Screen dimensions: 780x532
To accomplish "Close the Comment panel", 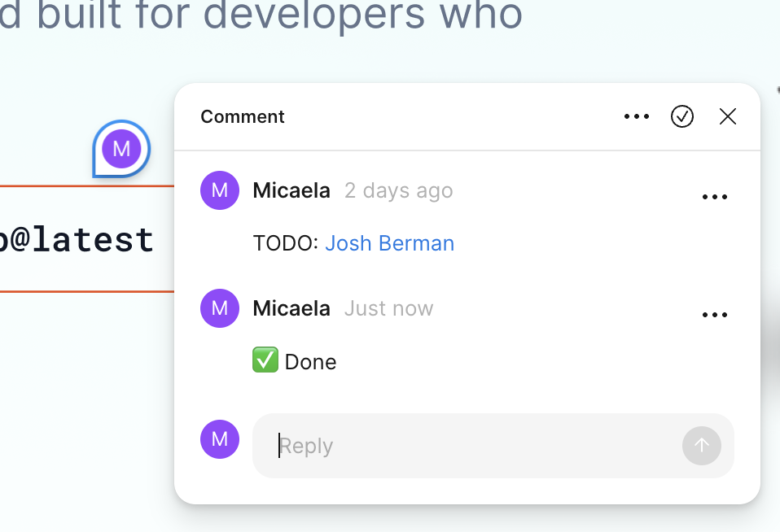I will [x=727, y=117].
